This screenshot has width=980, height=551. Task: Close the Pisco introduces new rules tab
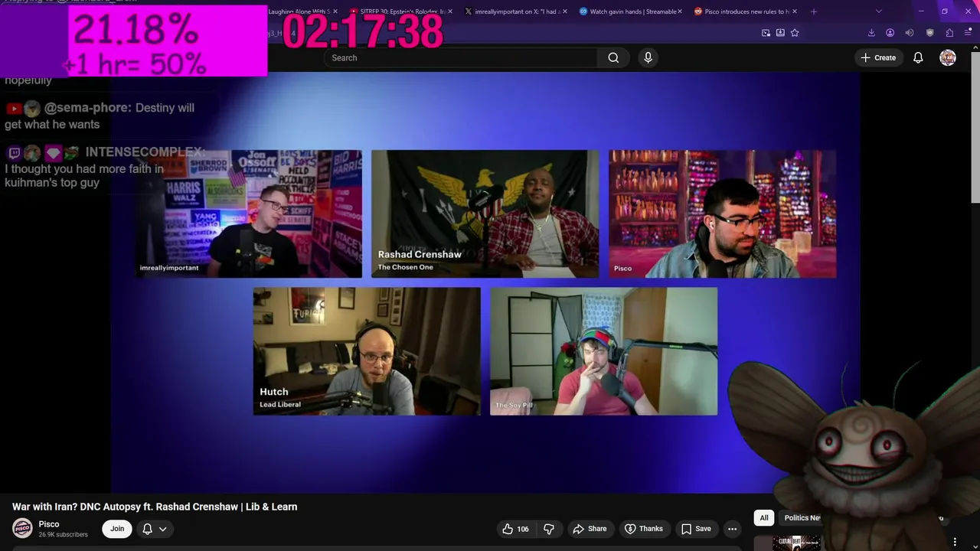pyautogui.click(x=795, y=11)
